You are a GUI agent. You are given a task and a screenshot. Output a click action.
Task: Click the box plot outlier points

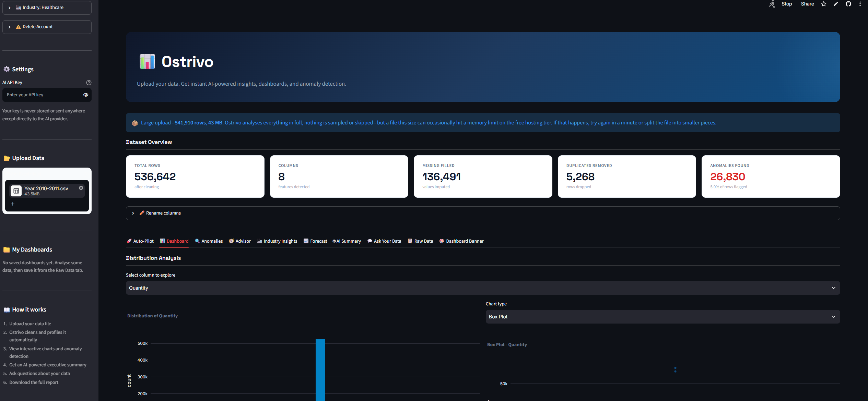pos(675,370)
